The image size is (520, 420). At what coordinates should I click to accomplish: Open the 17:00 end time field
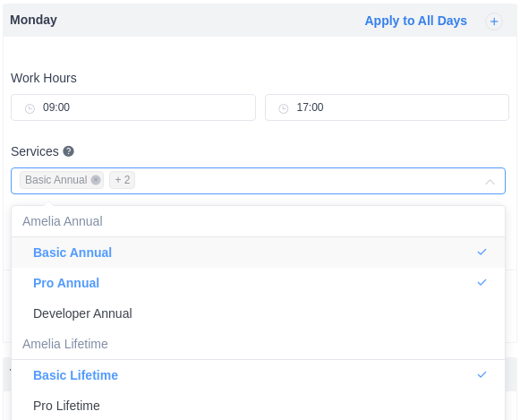tap(387, 107)
